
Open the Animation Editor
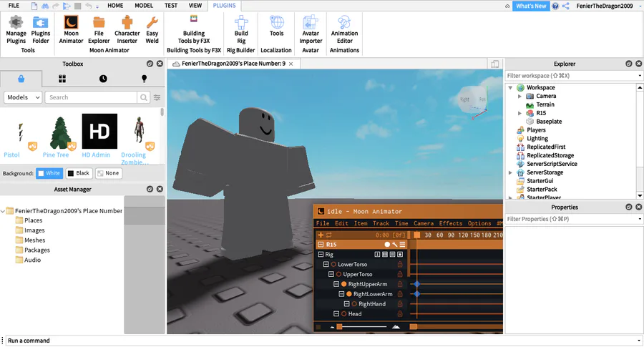[345, 29]
